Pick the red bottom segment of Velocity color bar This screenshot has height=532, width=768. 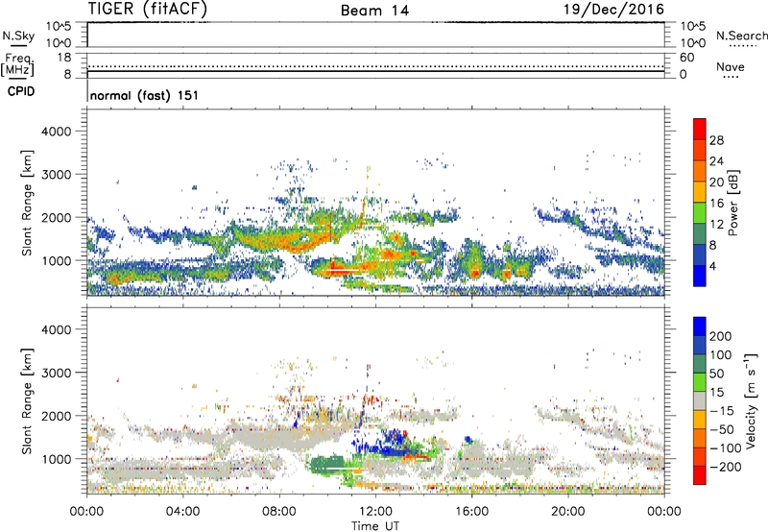point(700,475)
